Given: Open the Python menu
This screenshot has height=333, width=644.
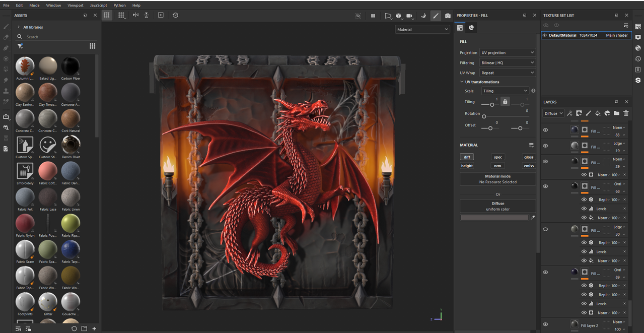Looking at the screenshot, I should pyautogui.click(x=119, y=5).
